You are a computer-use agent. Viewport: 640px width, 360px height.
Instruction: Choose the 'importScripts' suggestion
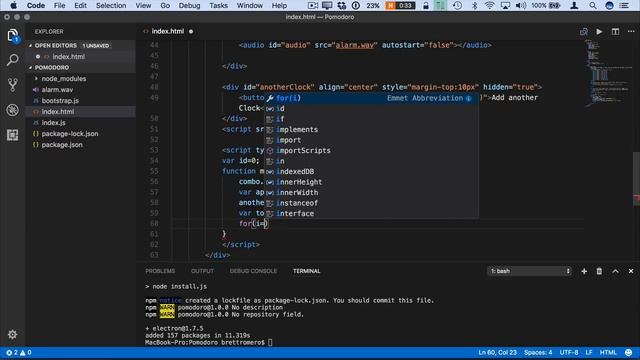(x=371, y=151)
